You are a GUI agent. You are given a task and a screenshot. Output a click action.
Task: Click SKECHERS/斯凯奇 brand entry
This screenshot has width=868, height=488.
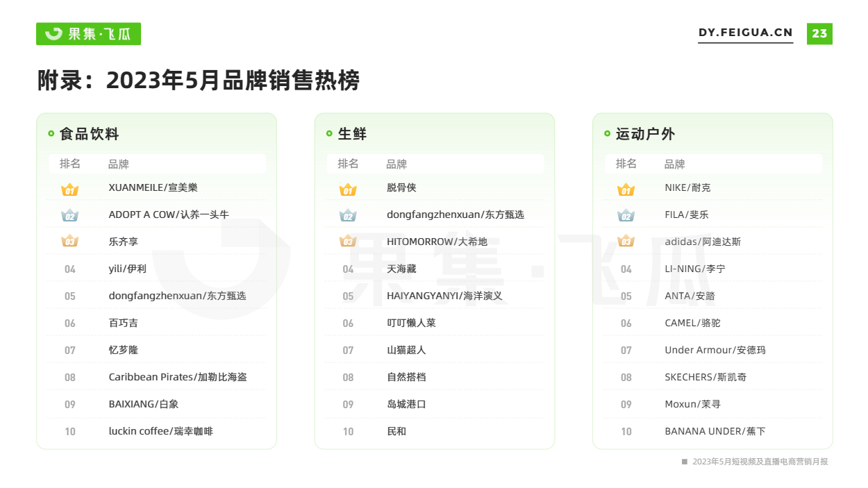click(706, 377)
